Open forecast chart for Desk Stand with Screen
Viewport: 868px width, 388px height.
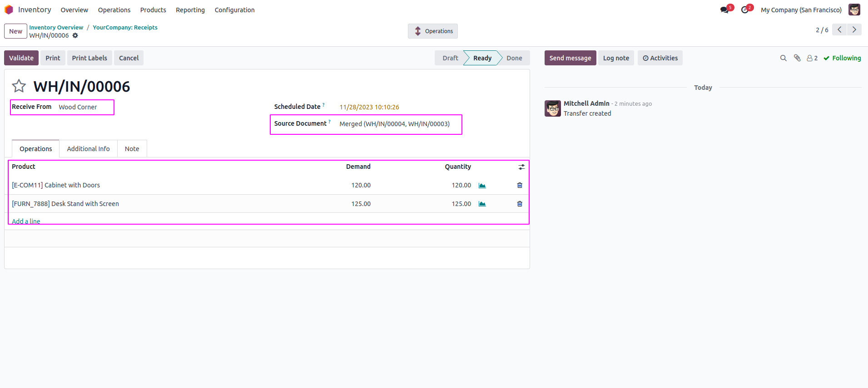coord(482,204)
